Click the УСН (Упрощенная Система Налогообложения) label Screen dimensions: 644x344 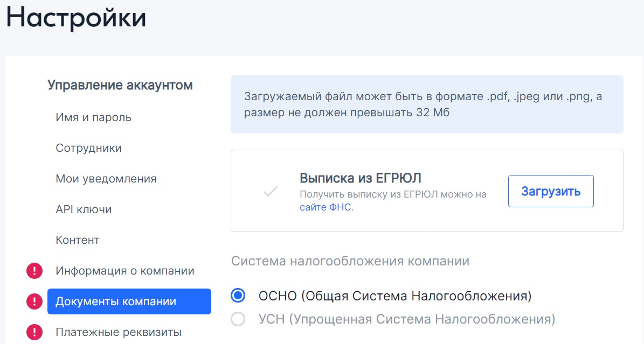pyautogui.click(x=407, y=319)
